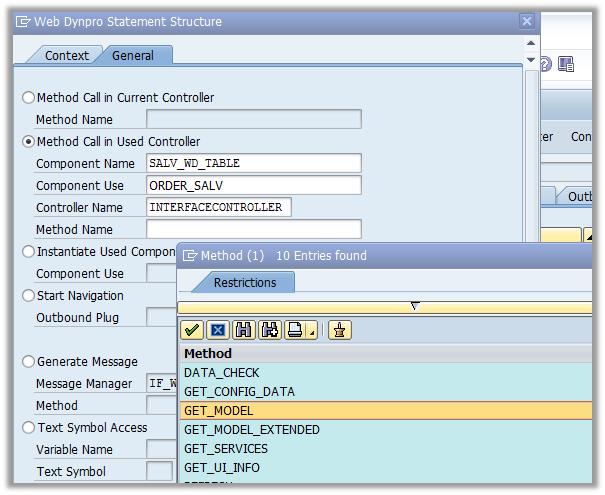Open print icon dropdown arrow

pyautogui.click(x=312, y=331)
